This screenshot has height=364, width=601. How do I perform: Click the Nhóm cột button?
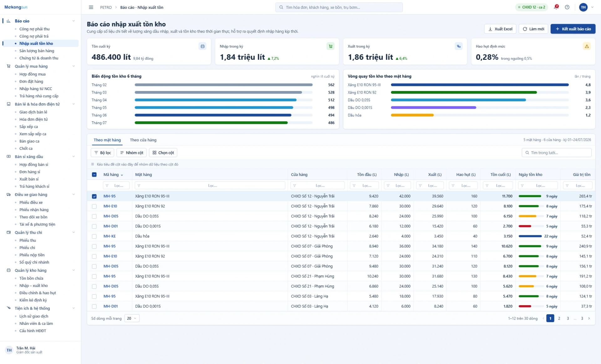click(x=132, y=153)
